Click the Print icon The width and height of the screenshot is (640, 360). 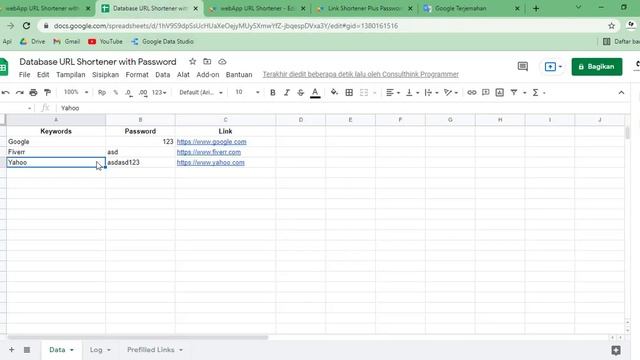tap(33, 93)
